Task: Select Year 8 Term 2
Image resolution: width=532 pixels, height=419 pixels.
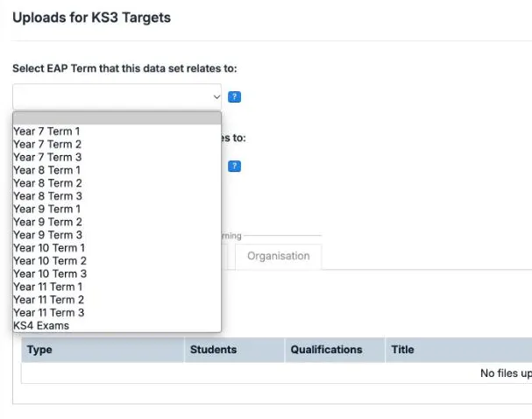Action: [117, 183]
